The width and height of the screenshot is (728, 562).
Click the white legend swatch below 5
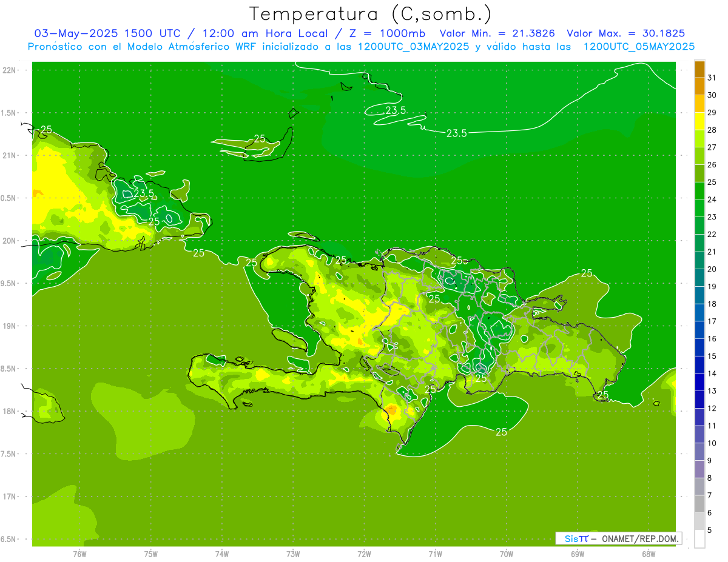click(699, 539)
